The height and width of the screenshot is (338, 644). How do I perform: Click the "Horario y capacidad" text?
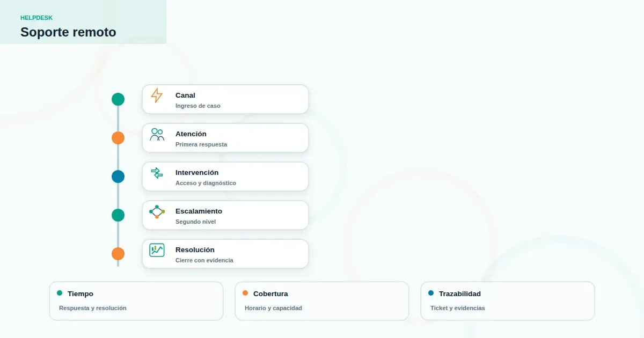[273, 308]
